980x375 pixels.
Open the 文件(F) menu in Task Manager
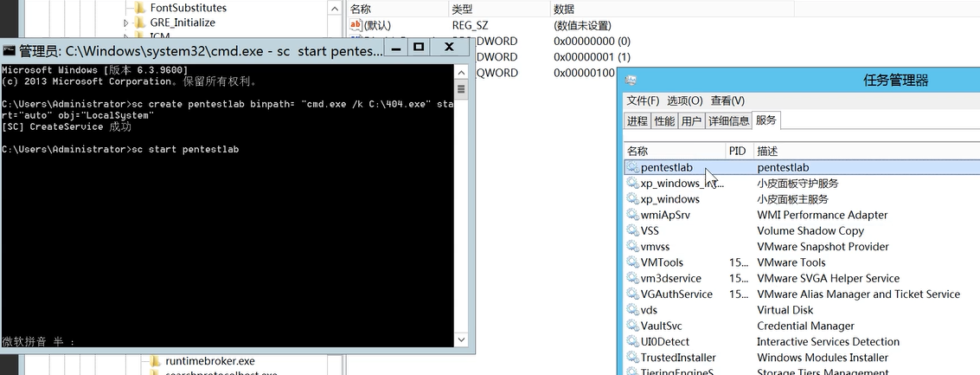[643, 100]
